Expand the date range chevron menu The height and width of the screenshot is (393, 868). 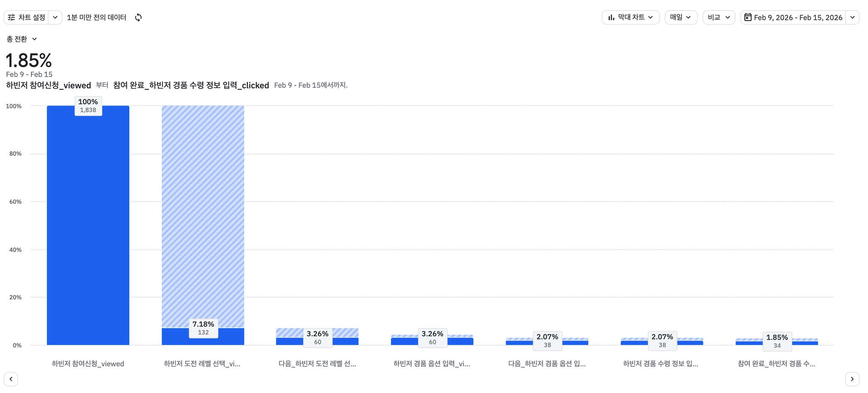click(x=852, y=17)
